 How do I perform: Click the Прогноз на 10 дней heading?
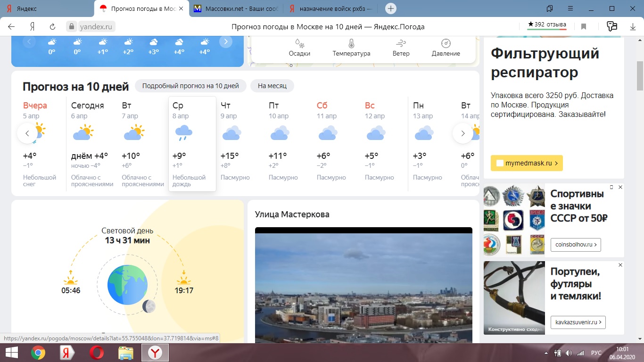click(x=76, y=86)
